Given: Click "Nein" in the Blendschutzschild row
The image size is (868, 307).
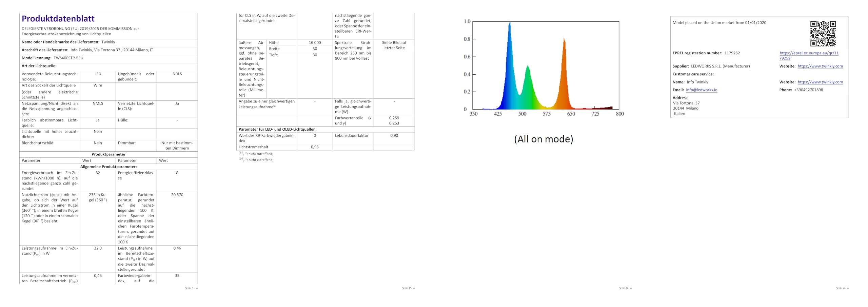Looking at the screenshot, I should coord(98,143).
